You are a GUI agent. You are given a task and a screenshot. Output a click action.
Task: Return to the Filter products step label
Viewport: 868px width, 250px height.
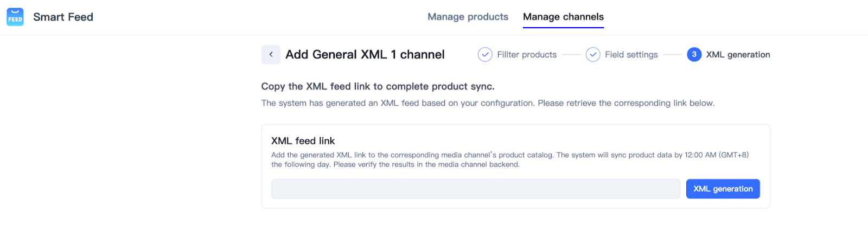click(x=527, y=55)
